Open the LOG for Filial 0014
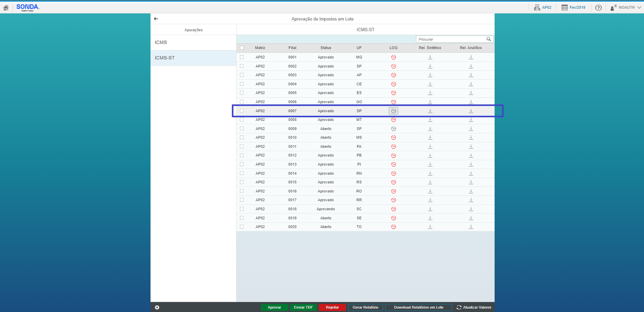The image size is (644, 312). click(x=393, y=173)
